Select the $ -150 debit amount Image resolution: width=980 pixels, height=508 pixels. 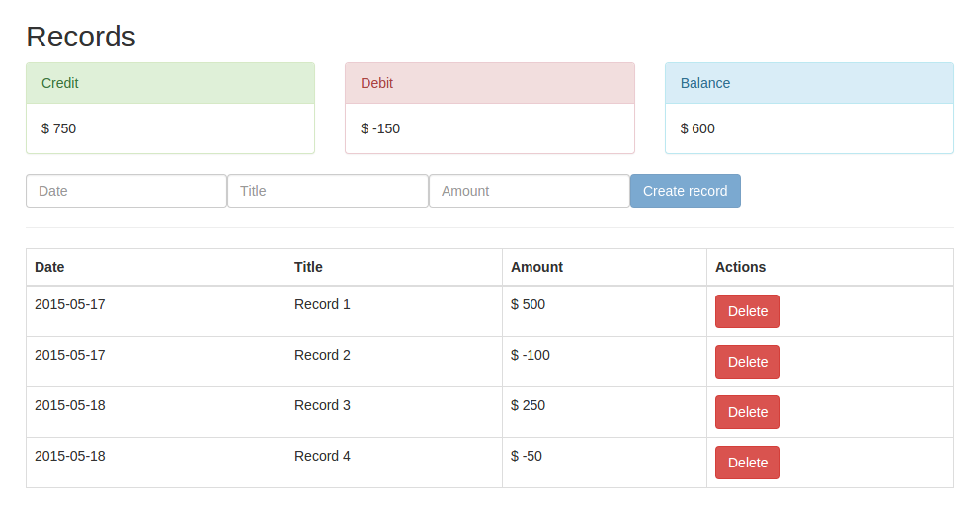pos(380,128)
